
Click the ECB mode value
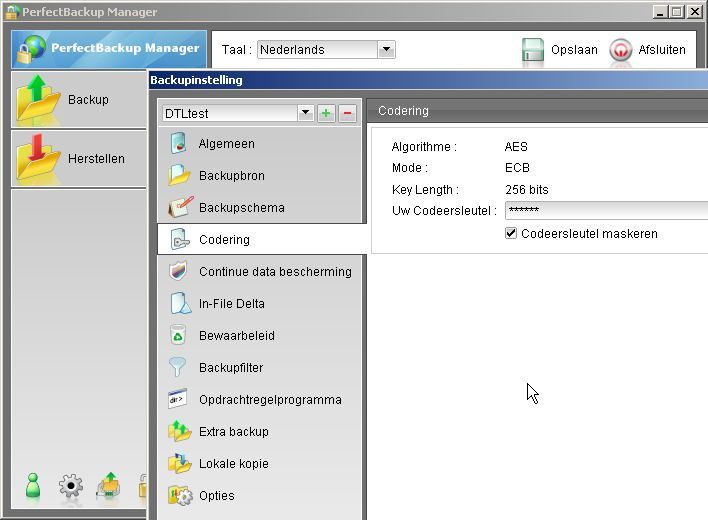coord(517,168)
